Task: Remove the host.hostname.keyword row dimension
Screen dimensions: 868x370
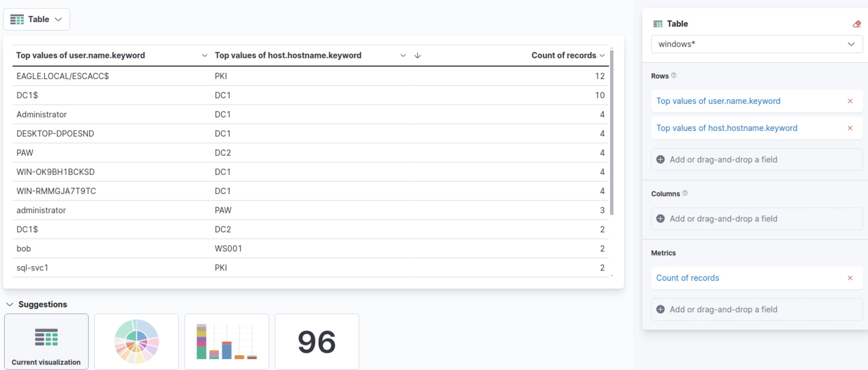Action: coord(850,128)
